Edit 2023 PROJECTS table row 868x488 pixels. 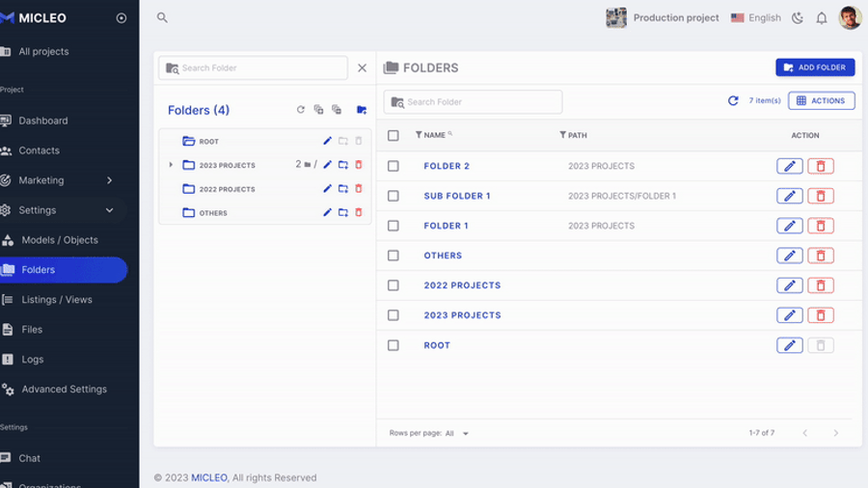click(x=789, y=315)
